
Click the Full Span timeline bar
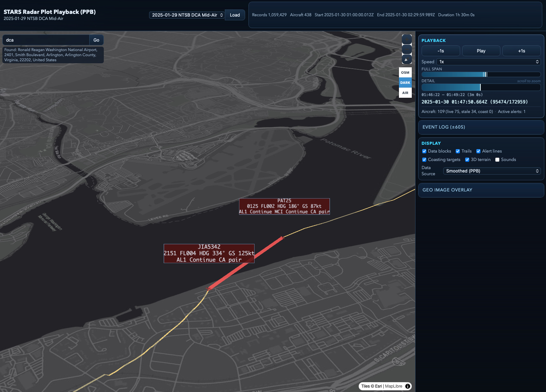(481, 74)
